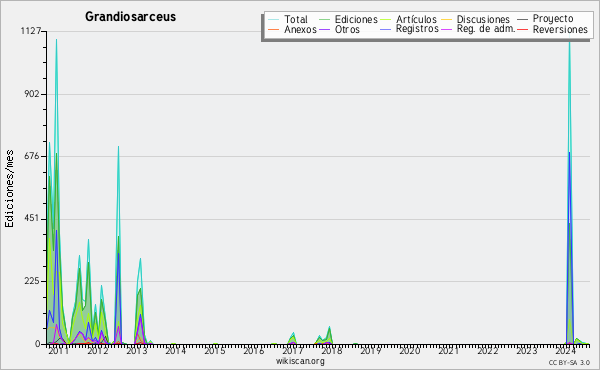Click the y-axis label Ediciones/mes
Viewport: 600px width, 370px height.
[9, 188]
